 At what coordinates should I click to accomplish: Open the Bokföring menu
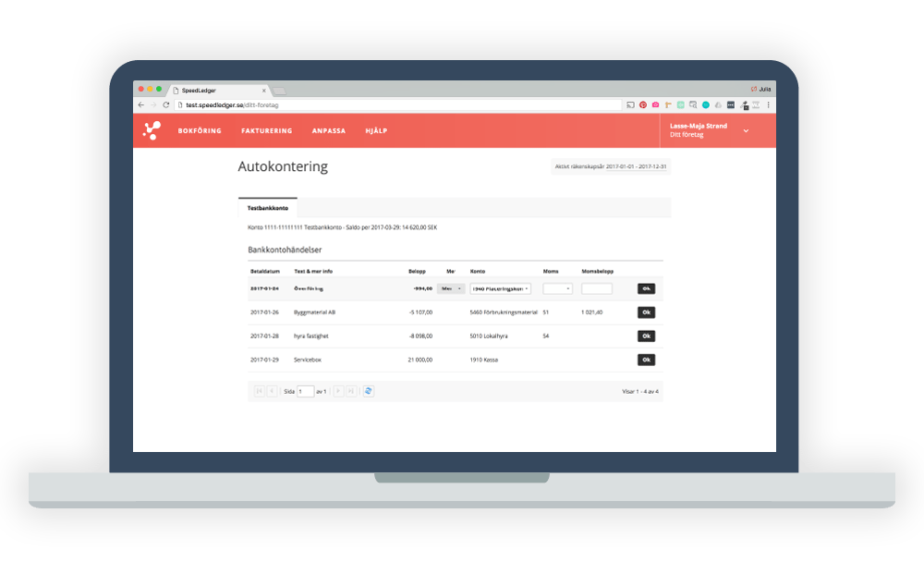(x=200, y=131)
